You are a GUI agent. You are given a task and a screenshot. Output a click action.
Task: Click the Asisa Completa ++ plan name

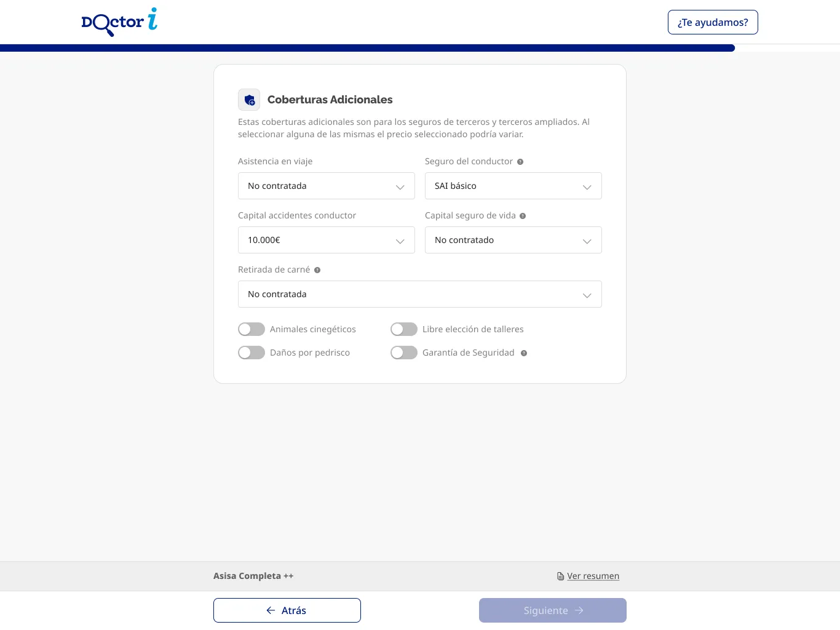[253, 576]
